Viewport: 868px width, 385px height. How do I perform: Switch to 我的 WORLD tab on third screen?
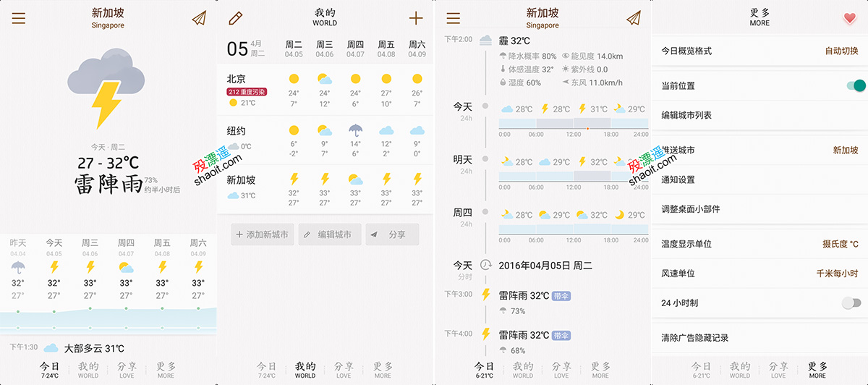pos(523,370)
